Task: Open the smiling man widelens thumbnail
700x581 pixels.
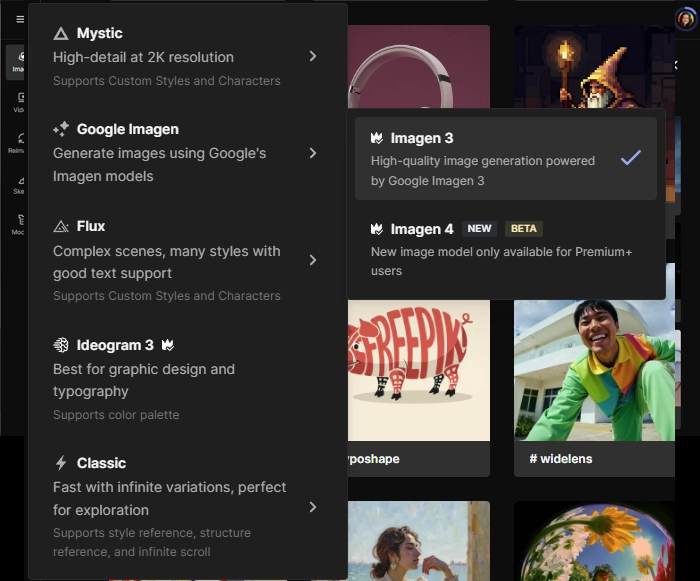Action: point(594,370)
